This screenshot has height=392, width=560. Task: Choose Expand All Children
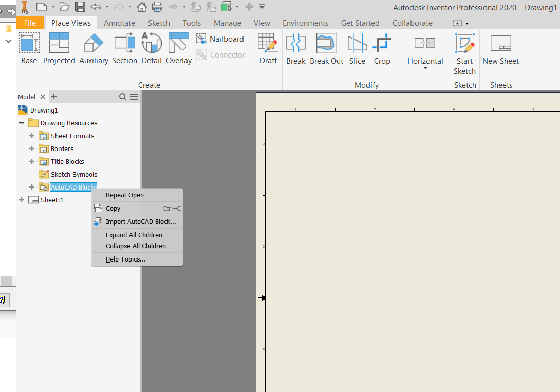[x=137, y=235]
